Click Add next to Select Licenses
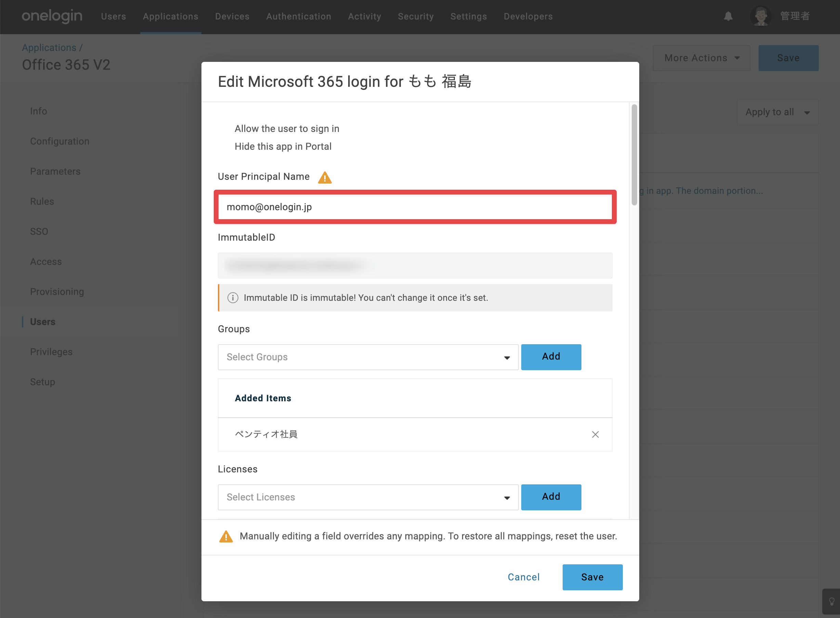Screen dimensions: 840x618 click(551, 497)
